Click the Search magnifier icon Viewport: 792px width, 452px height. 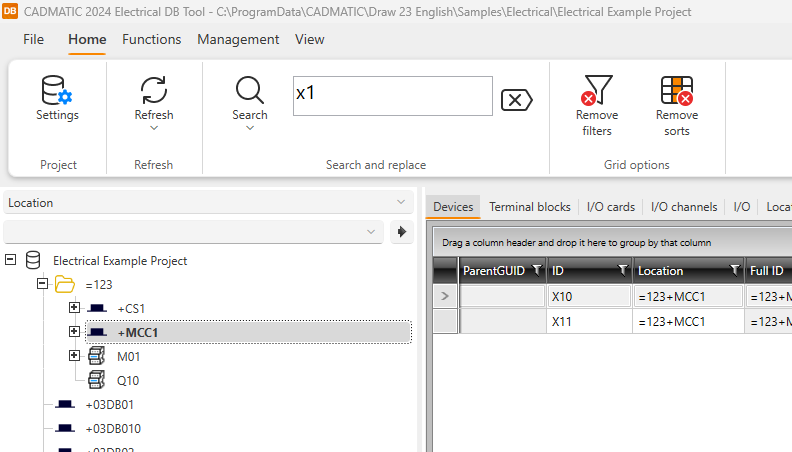coord(250,90)
